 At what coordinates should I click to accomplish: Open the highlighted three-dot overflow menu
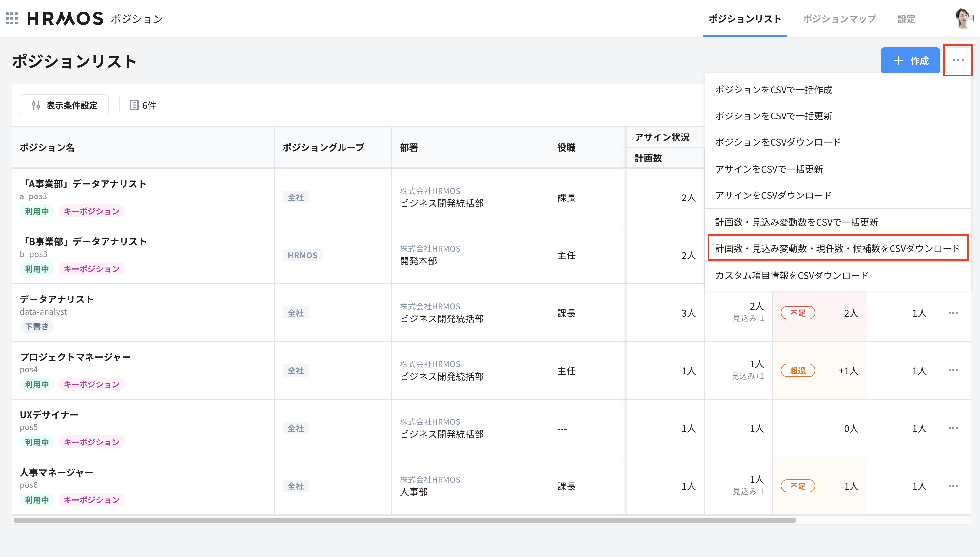(x=958, y=60)
